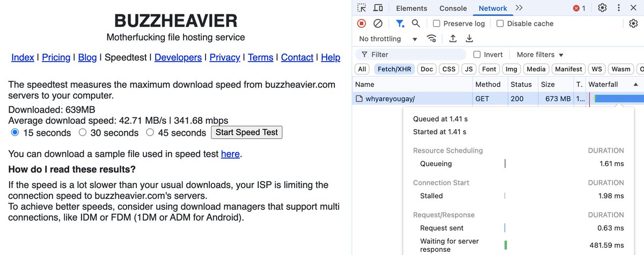Open Network panel settings gear
The image size is (644, 255).
pos(633,24)
